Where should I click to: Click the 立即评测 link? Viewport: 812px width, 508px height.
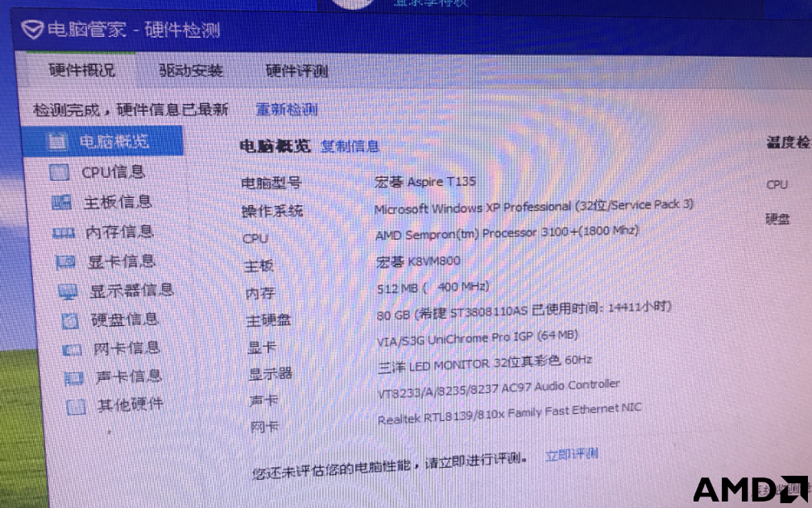[572, 455]
